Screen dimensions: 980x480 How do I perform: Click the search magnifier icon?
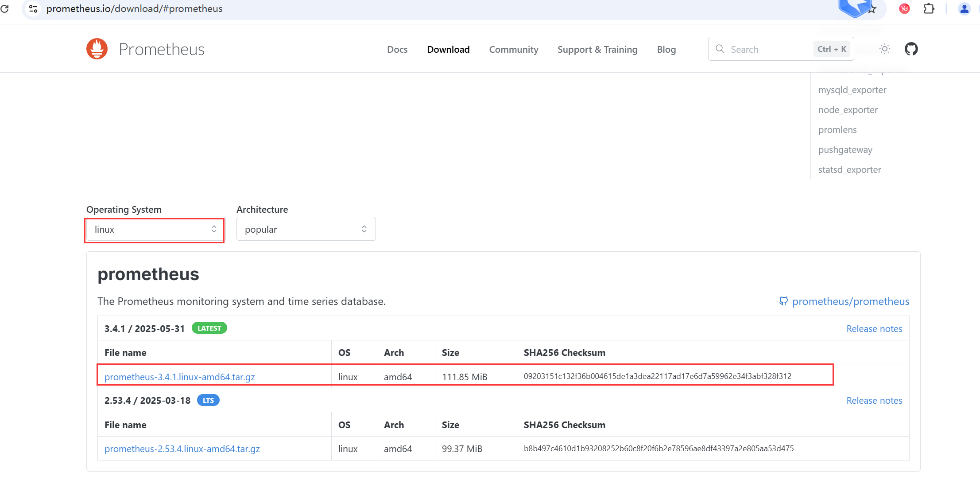click(720, 49)
